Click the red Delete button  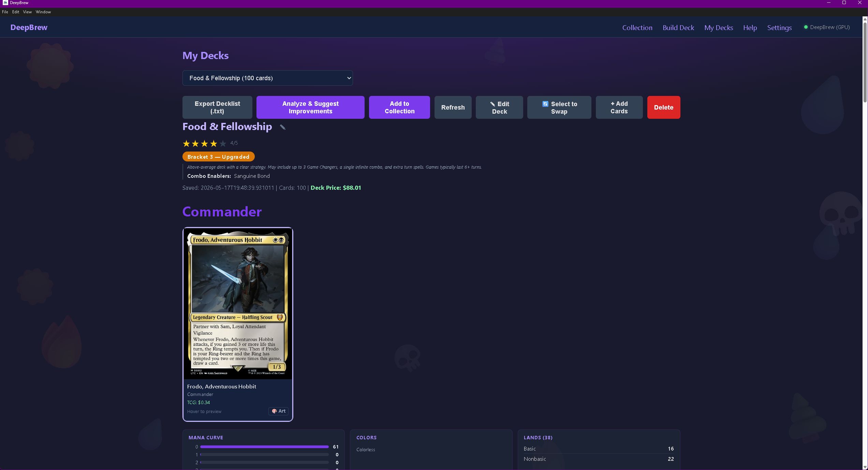point(664,108)
